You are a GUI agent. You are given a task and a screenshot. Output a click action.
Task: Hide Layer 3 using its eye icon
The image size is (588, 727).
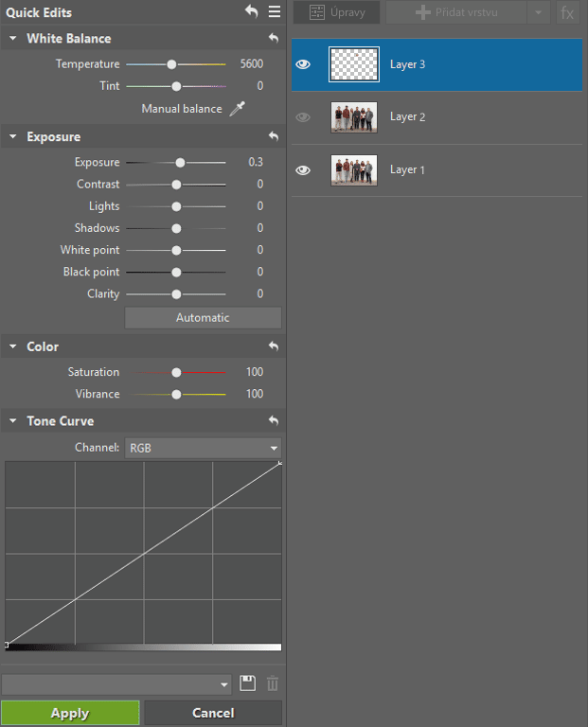pyautogui.click(x=303, y=64)
